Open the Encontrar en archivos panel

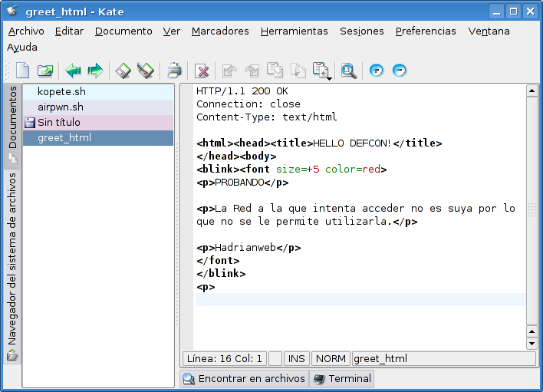[244, 379]
